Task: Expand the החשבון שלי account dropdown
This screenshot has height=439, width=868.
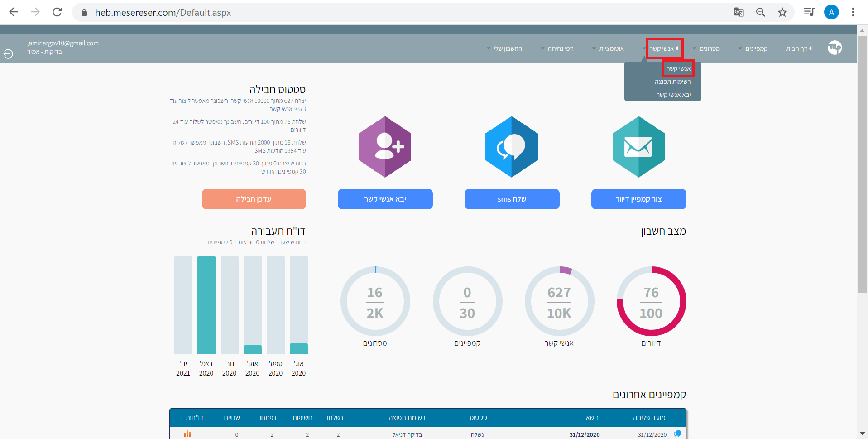Action: pos(504,48)
